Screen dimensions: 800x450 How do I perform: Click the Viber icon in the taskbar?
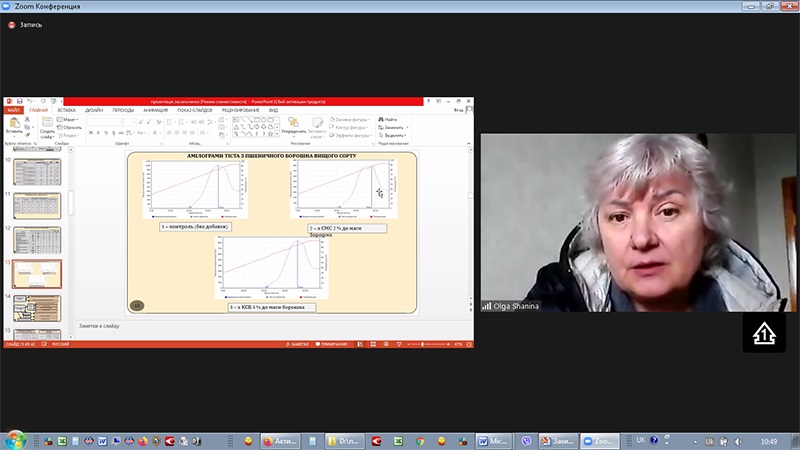(526, 440)
